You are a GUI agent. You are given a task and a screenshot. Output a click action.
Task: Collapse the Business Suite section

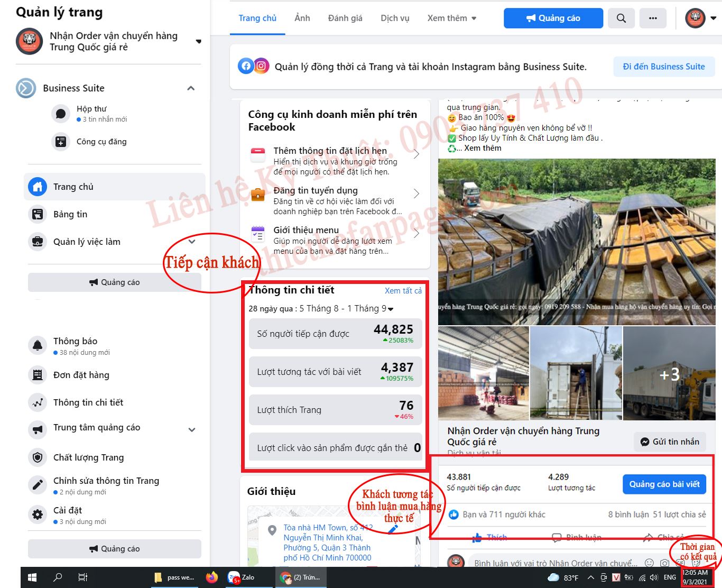click(191, 88)
